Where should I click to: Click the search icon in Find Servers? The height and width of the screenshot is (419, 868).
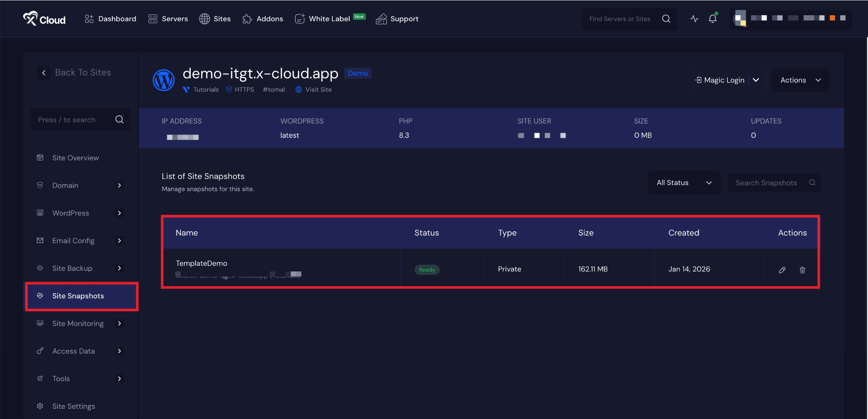[x=666, y=19]
